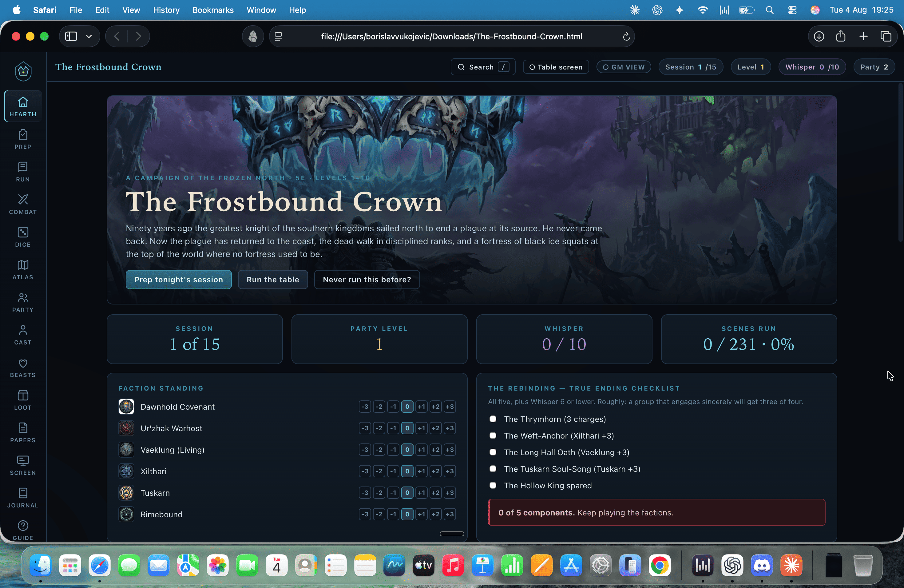The width and height of the screenshot is (904, 588).
Task: Go to the Run section
Action: tap(23, 172)
